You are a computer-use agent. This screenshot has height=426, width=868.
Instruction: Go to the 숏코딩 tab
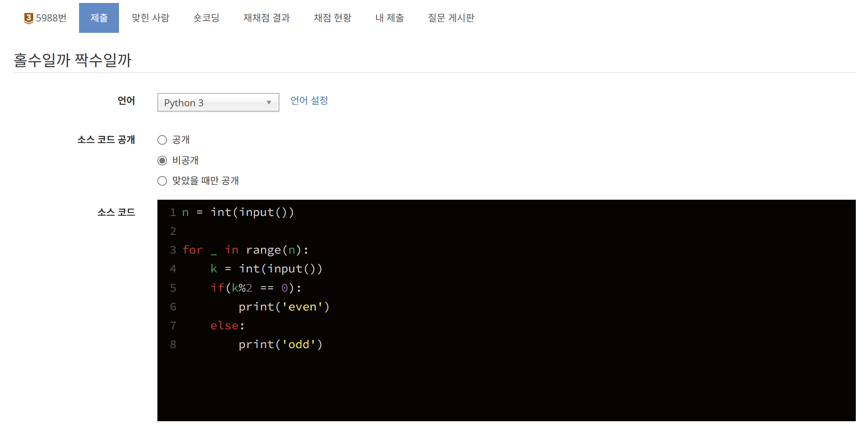pos(206,18)
